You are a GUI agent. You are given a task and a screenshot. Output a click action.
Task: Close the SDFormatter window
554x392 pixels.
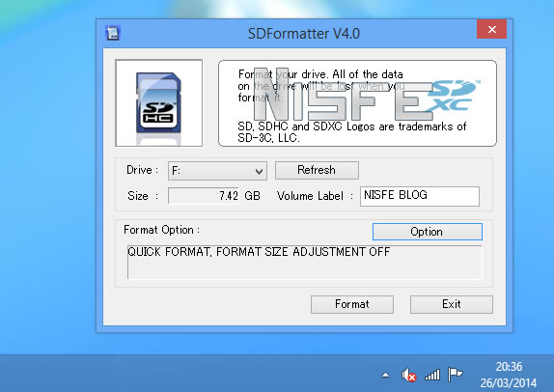click(491, 29)
